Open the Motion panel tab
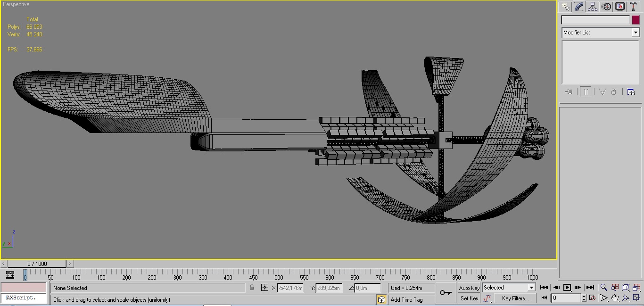Viewport: 644px width, 306px height. pos(606,7)
